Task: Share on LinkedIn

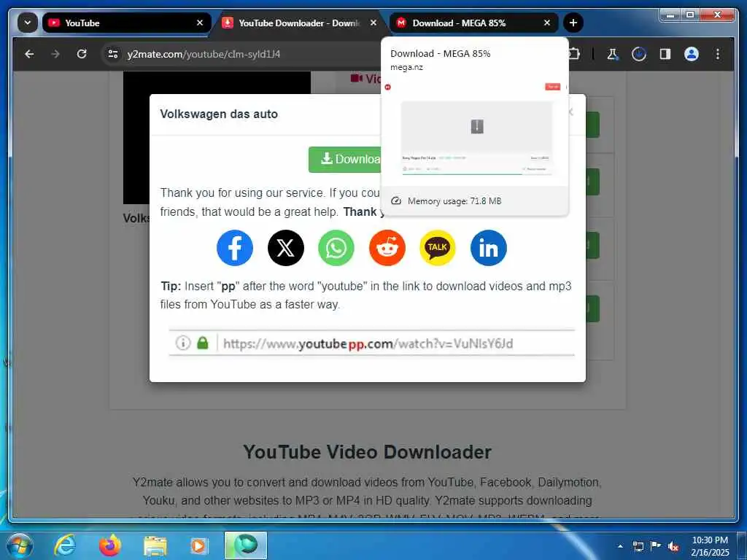Action: pos(488,248)
